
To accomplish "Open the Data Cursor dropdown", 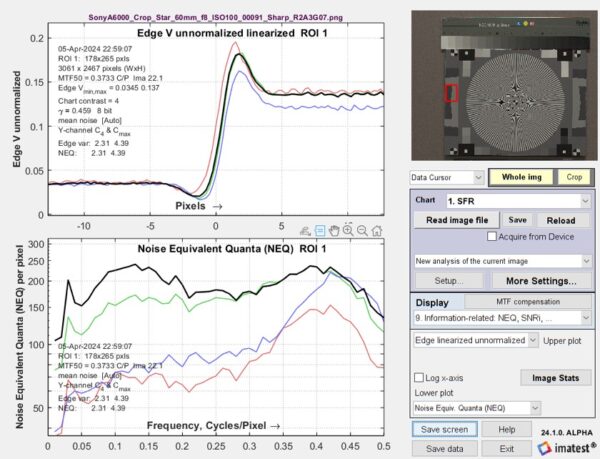I will [x=447, y=177].
